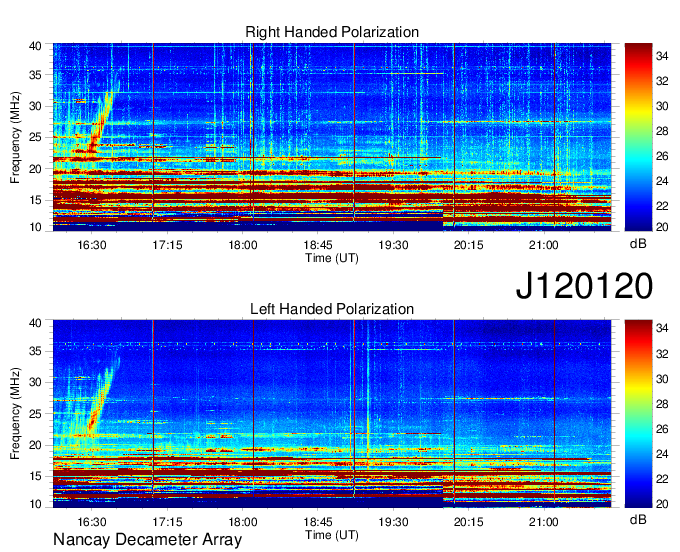Viewport: 680px width, 552px height.
Task: Click "Time (UT)" label under Right Handed plot
Action: (x=332, y=258)
